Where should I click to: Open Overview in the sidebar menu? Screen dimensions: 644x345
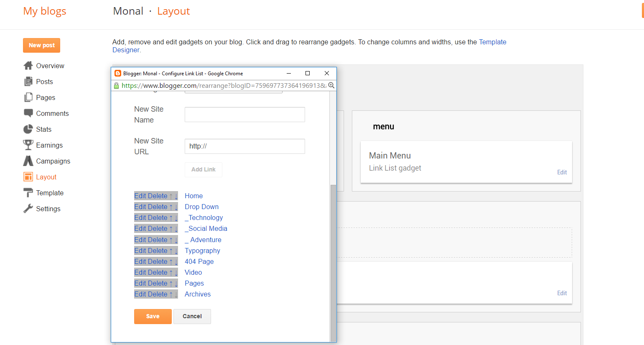tap(50, 66)
